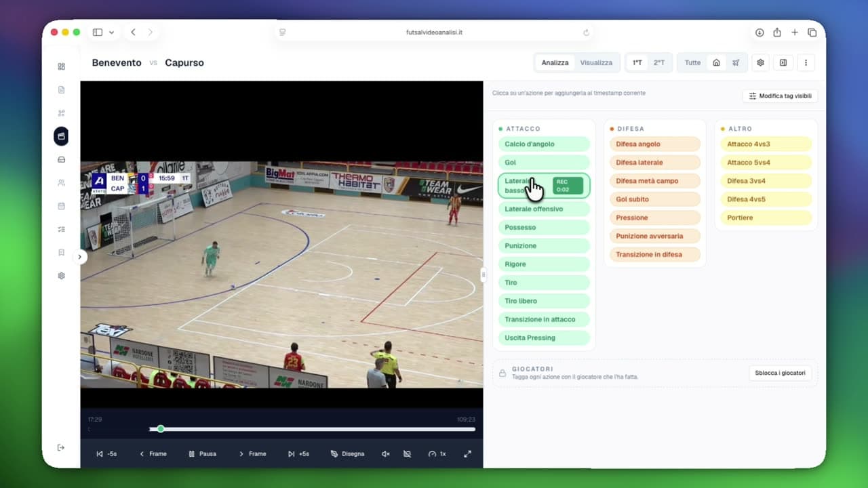The width and height of the screenshot is (868, 488).
Task: Open the Safari downloads icon
Action: pos(759,33)
